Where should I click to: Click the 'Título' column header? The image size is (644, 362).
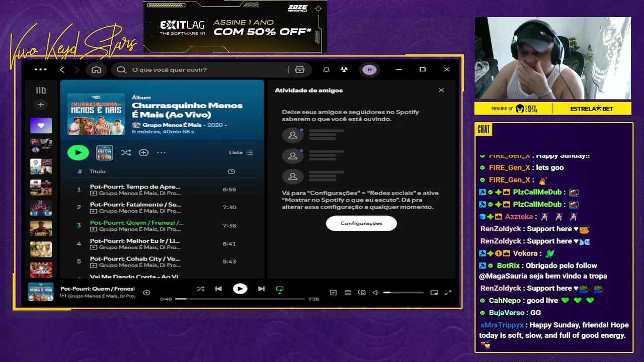tap(98, 171)
